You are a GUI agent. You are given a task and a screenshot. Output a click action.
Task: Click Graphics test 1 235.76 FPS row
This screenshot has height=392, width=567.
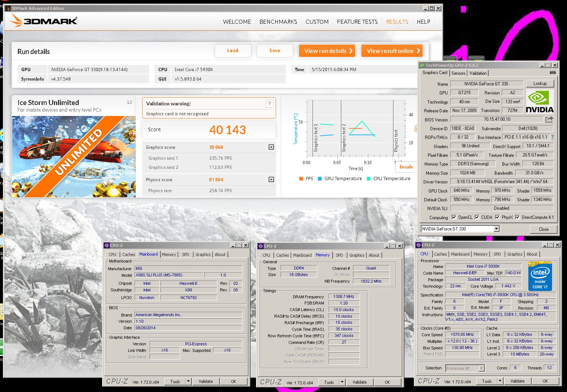[209, 158]
